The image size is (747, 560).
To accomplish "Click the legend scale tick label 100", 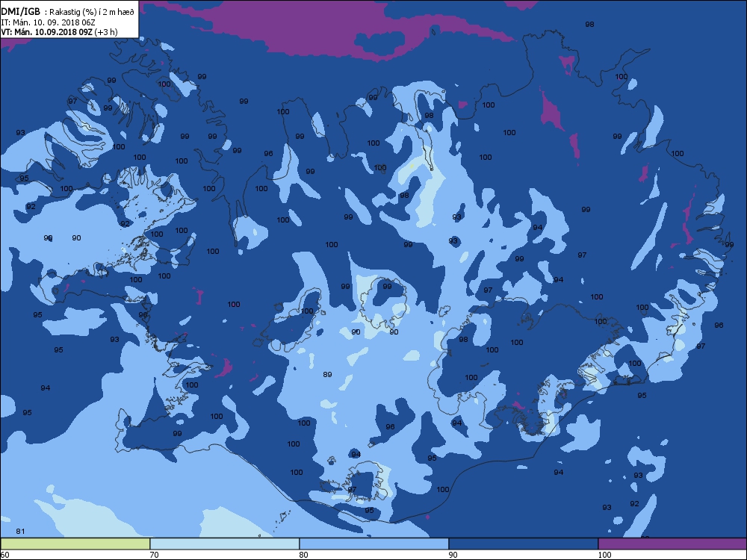I will [604, 555].
